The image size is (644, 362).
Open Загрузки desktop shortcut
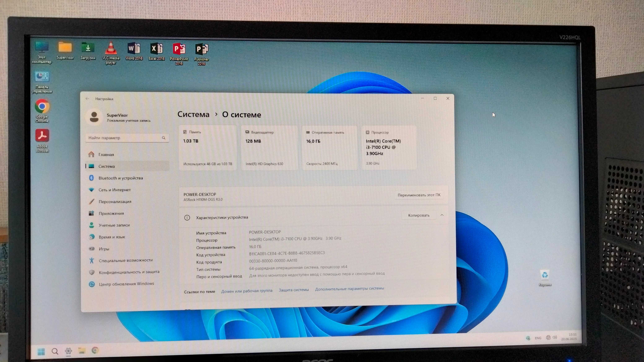pyautogui.click(x=88, y=51)
